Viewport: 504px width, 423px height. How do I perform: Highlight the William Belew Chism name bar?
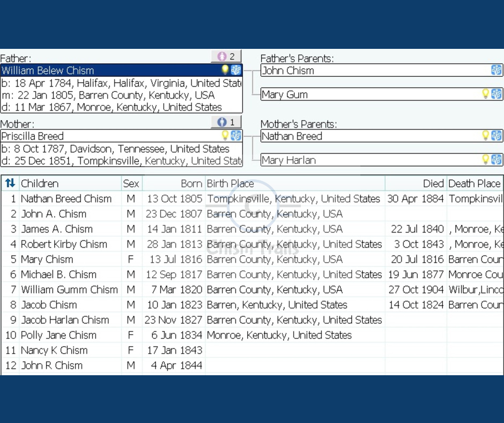click(x=107, y=70)
